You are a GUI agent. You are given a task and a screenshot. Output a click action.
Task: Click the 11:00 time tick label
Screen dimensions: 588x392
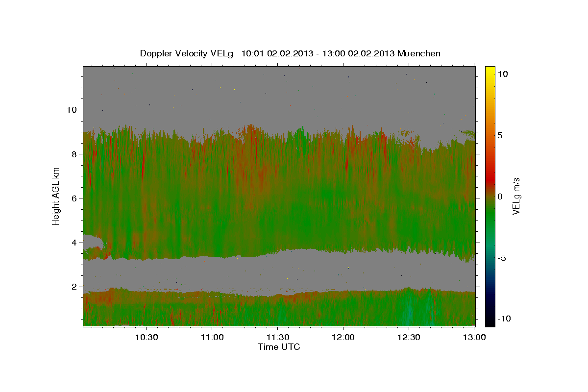[212, 338]
